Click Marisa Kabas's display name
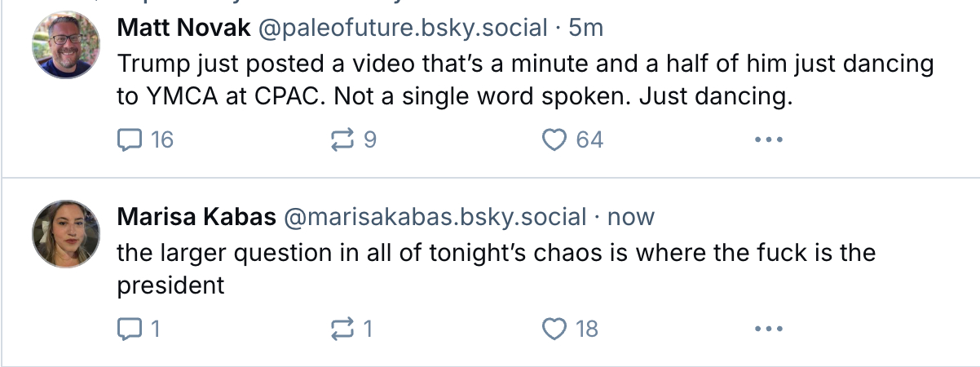 (x=196, y=217)
